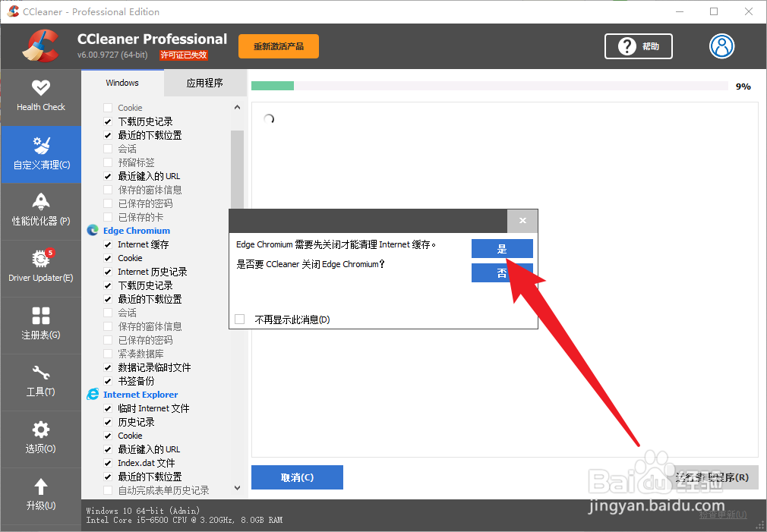Click Upgrade arrow icon in sidebar
The image size is (767, 532).
(x=40, y=486)
